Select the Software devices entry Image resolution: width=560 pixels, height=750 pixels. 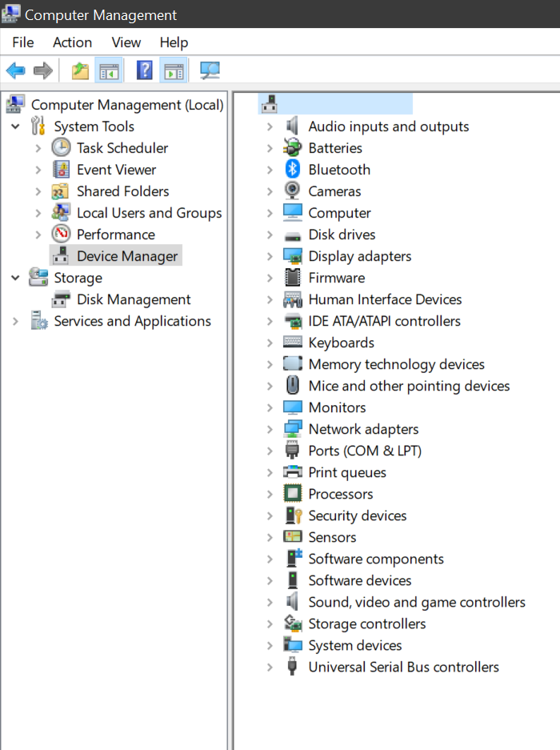coord(360,580)
